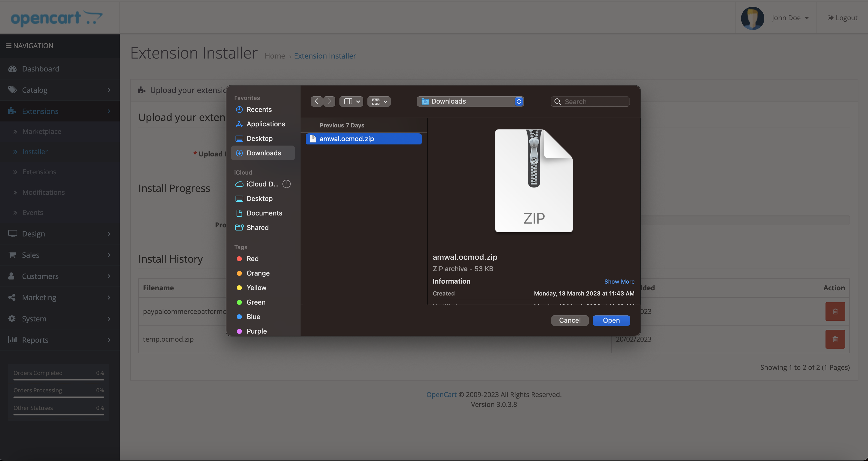868x461 pixels.
Task: Filter by the Green tag
Action: coord(263,302)
